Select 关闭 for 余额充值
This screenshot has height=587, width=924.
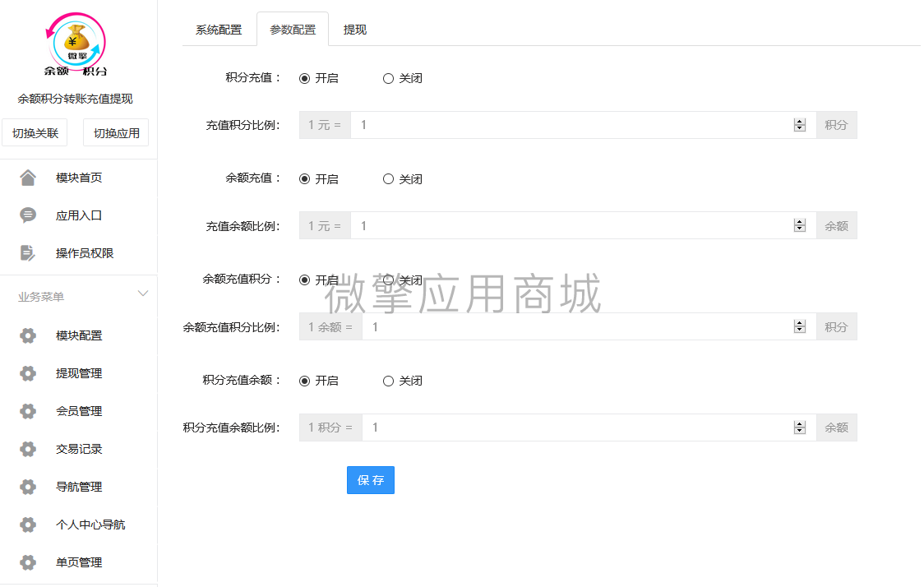(386, 178)
